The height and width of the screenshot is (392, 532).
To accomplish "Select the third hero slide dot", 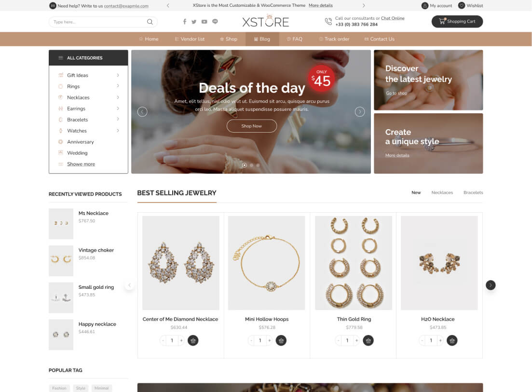I will [258, 165].
